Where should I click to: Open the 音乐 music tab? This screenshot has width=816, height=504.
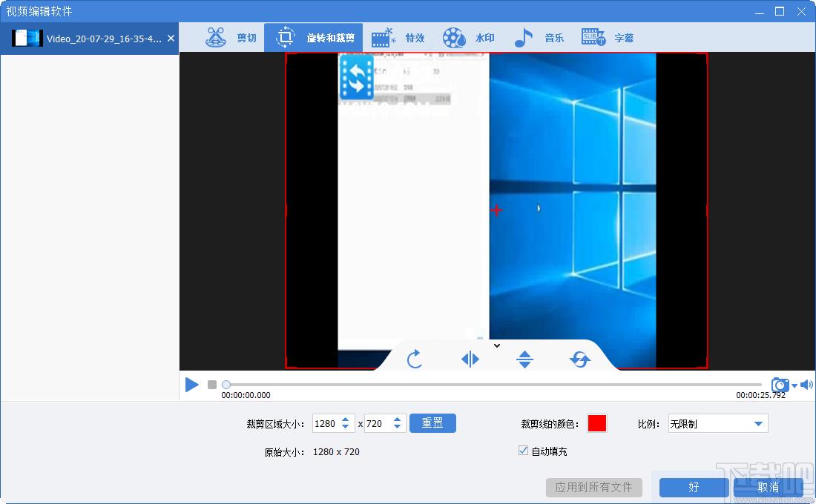(539, 38)
